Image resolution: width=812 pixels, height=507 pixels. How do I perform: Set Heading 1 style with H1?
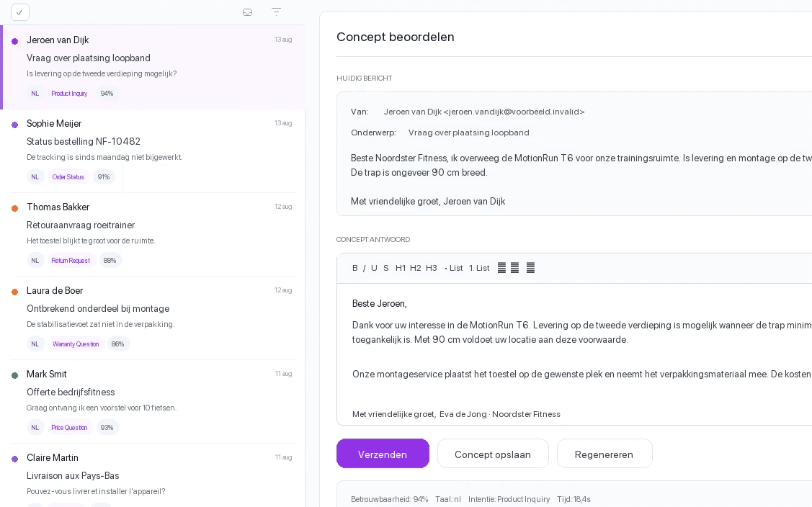point(401,268)
